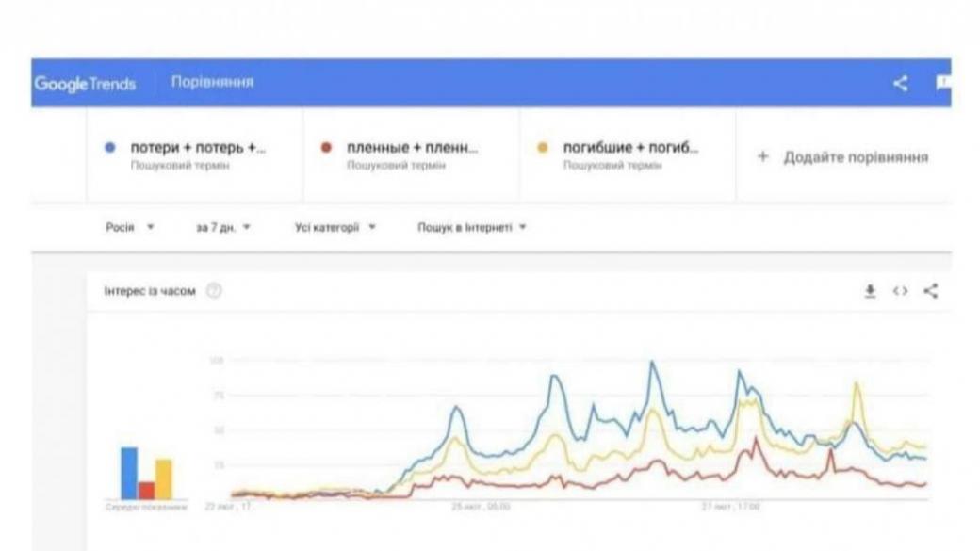Click the highest blue line peak

[x=652, y=362]
